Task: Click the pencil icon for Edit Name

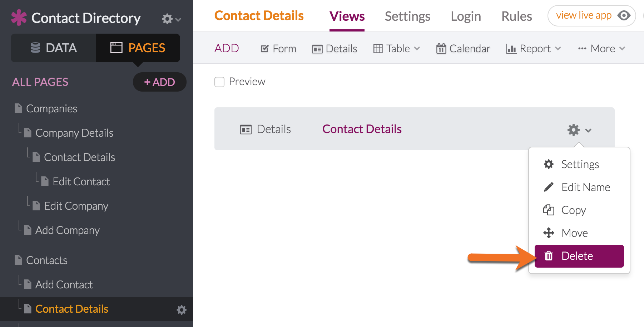Action: [549, 187]
